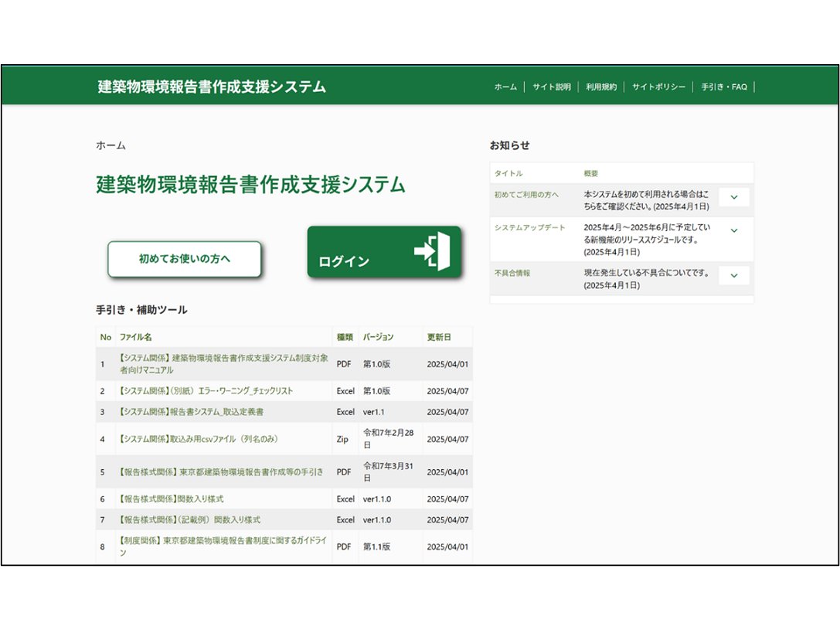Viewport: 840px width, 630px height.
Task: Open the 報告書システム_取込定義書 file link
Action: tap(191, 412)
